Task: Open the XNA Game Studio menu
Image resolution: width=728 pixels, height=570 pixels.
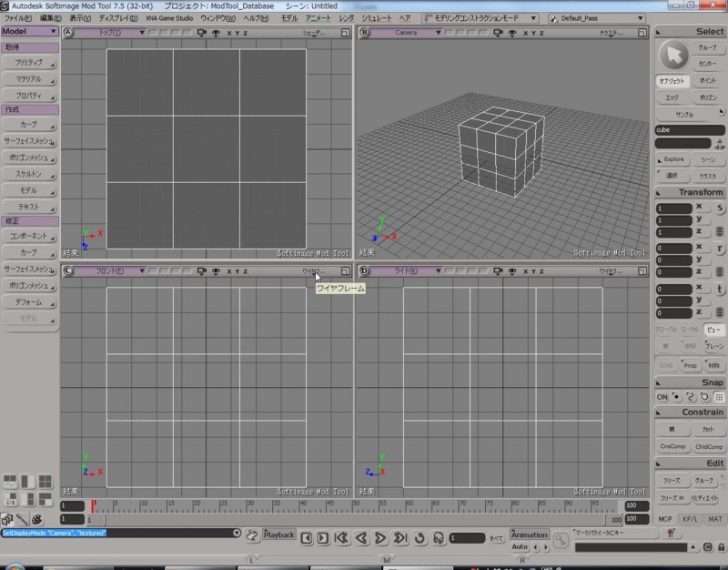Action: click(169, 18)
